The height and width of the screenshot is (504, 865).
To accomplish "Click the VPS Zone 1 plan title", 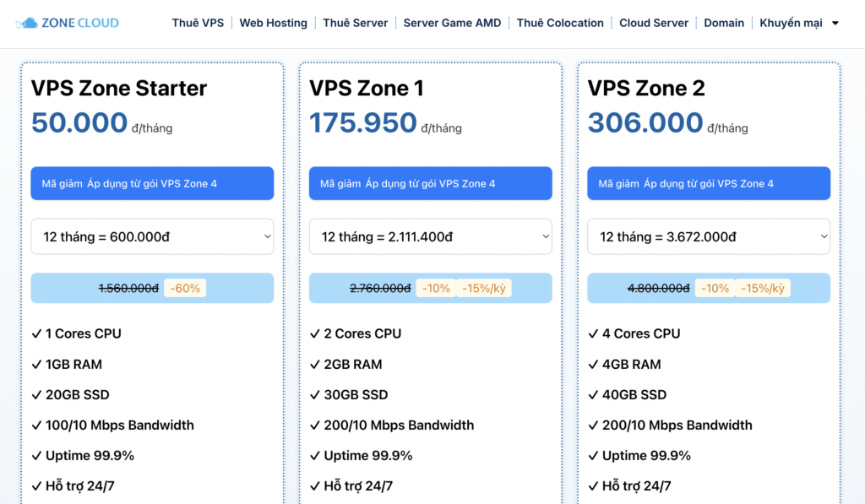I will 367,88.
